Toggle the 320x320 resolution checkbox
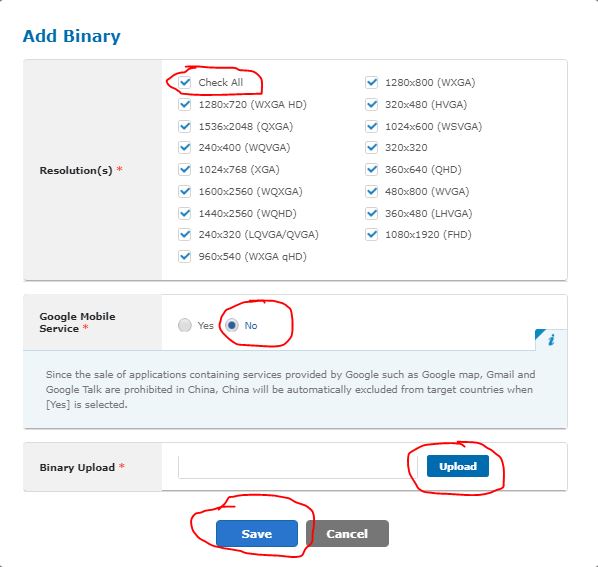The width and height of the screenshot is (598, 567). [371, 148]
